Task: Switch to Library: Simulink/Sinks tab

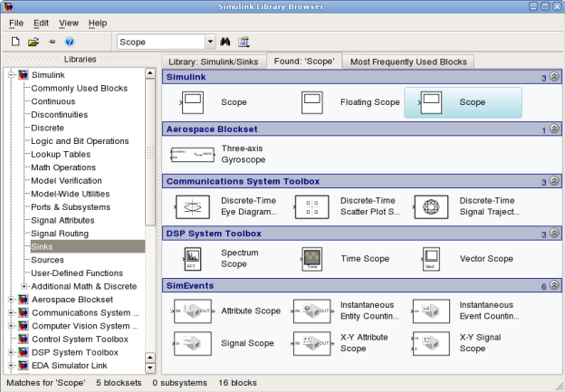Action: click(214, 62)
